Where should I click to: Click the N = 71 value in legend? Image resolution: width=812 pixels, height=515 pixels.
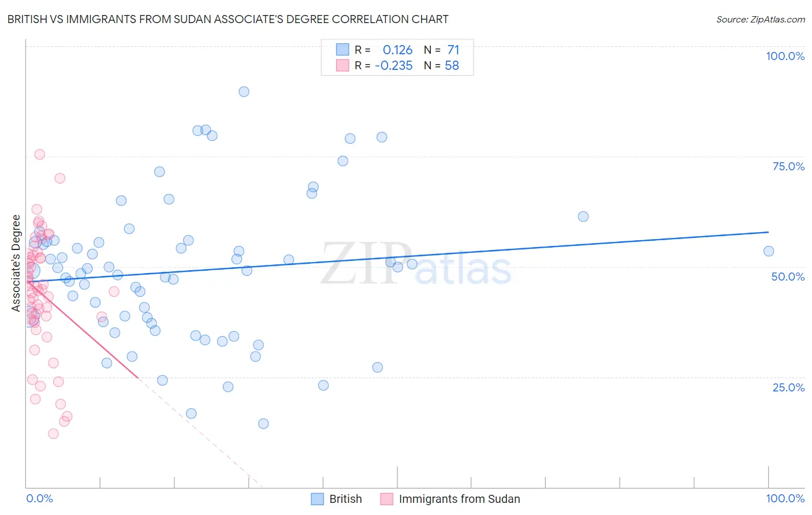click(442, 50)
